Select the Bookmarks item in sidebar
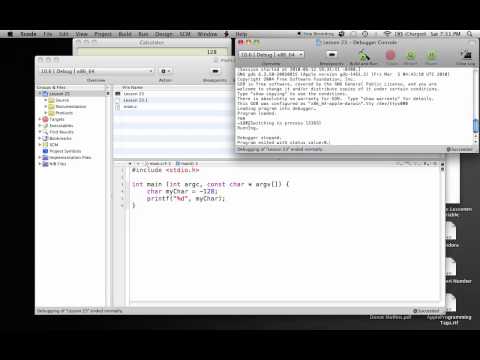The height and width of the screenshot is (360, 480). coord(60,138)
